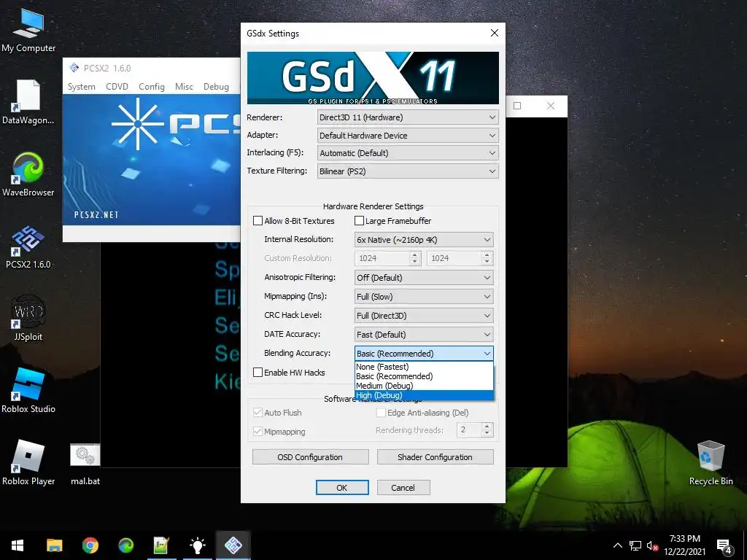Open the Internal Resolution dropdown
Screen dimensions: 747x560
coord(424,239)
